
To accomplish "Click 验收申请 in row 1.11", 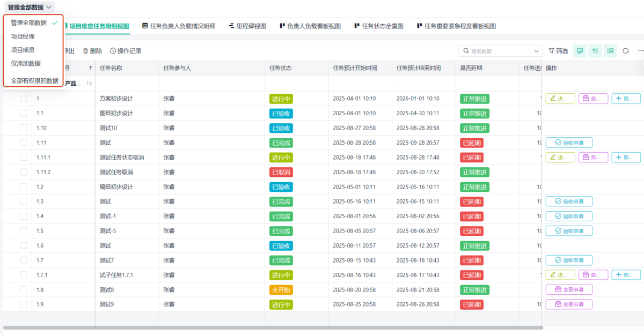I will (569, 143).
